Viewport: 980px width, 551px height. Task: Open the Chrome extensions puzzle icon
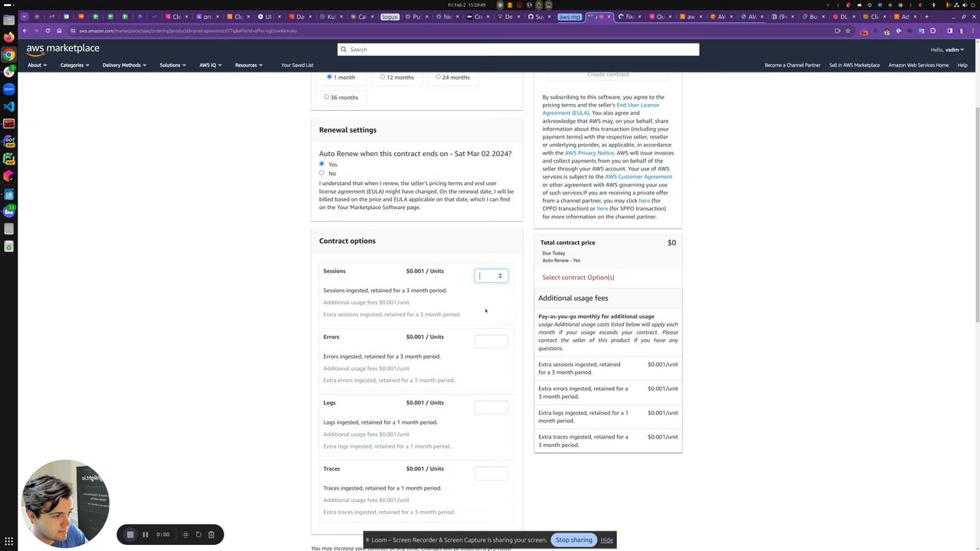[933, 31]
